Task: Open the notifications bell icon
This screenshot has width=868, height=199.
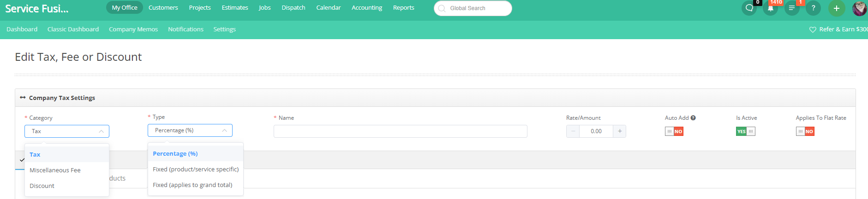Action: coord(771,8)
